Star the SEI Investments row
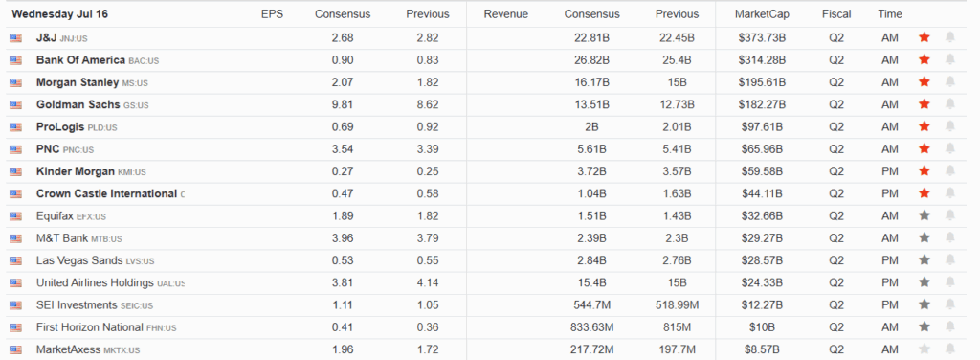The image size is (980, 360). 924,305
